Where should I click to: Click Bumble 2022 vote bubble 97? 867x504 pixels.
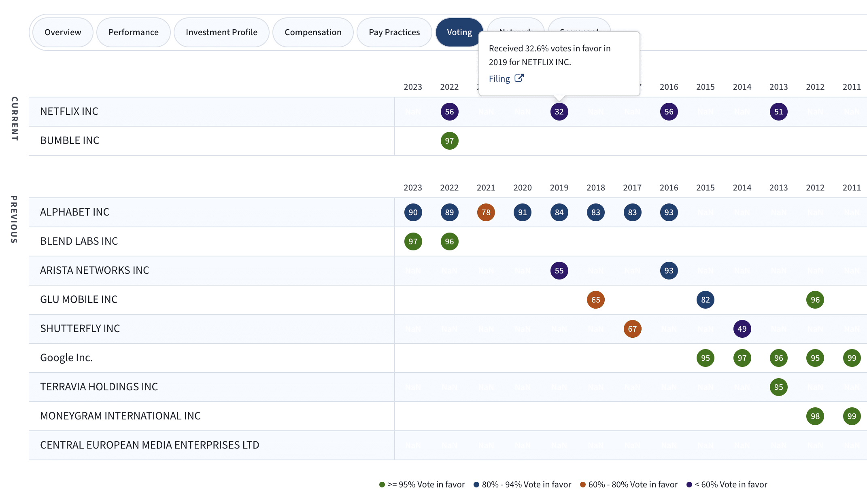449,141
